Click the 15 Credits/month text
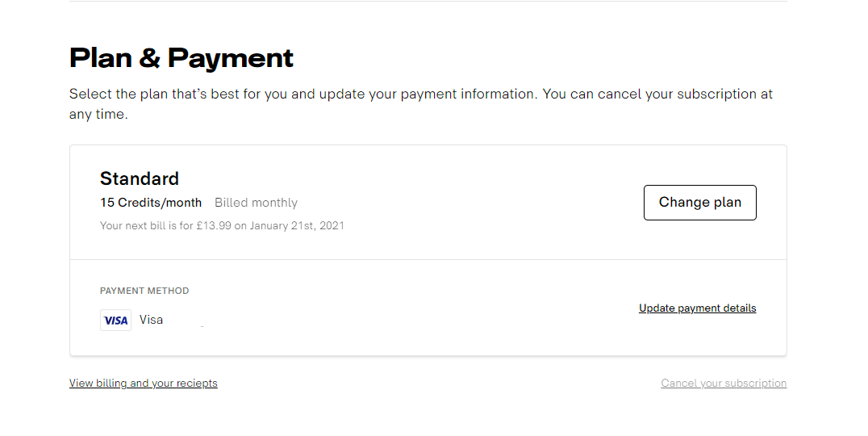Image resolution: width=868 pixels, height=436 pixels. 151,203
